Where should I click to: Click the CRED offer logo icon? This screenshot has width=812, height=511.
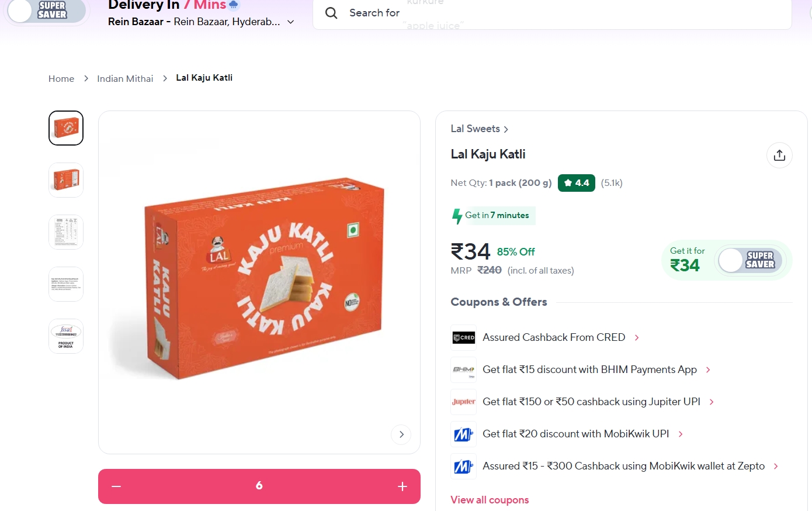click(463, 338)
